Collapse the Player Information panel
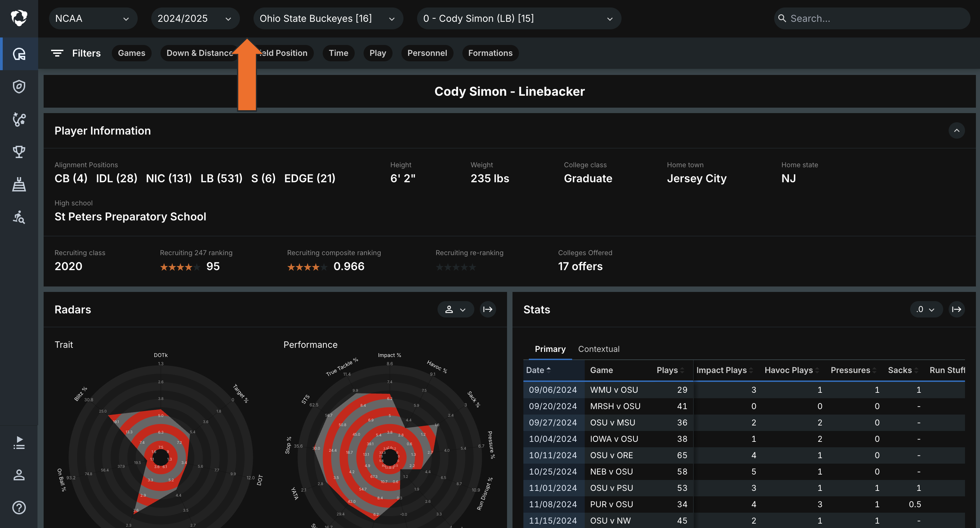 tap(956, 130)
